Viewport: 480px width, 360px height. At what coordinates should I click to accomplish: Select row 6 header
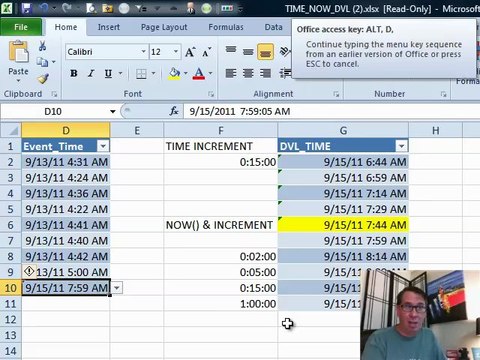11,225
